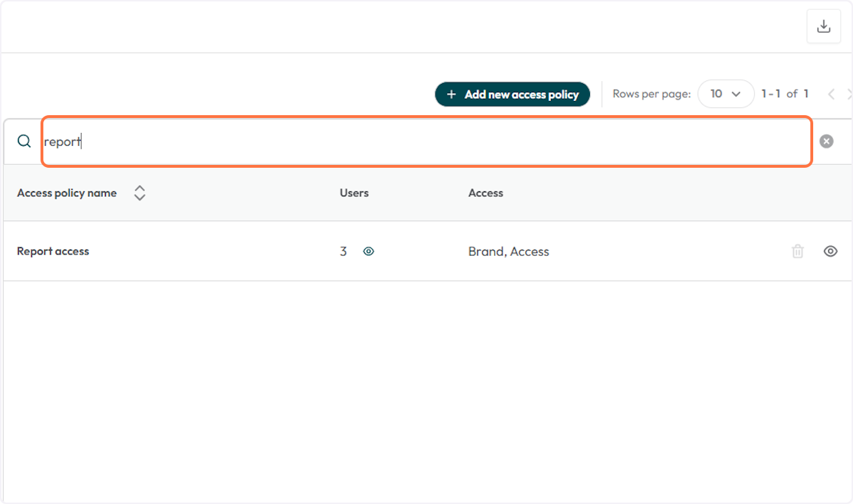View users assigned with the eye icon beside 3

(368, 251)
